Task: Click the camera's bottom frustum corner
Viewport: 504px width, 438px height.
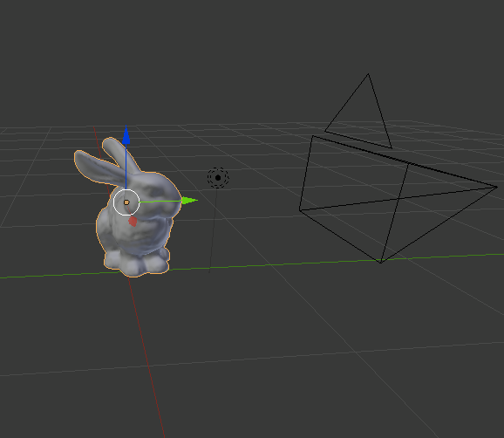Action: (x=381, y=263)
